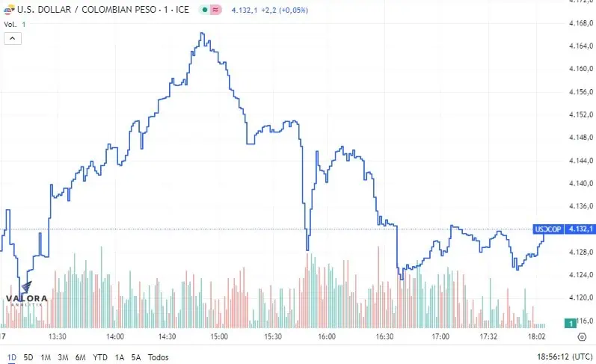Click the green volume badge on price axis
Screen dimensions: 596x364
[570, 324]
